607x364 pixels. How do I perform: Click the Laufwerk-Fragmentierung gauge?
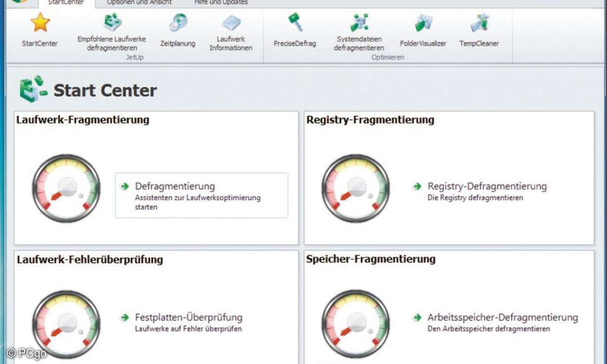(66, 188)
